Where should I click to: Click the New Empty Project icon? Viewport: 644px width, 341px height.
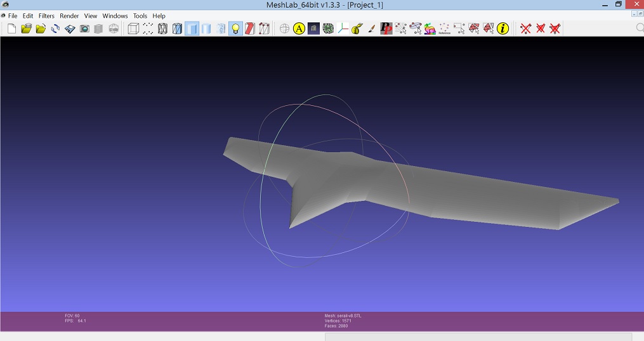point(11,29)
